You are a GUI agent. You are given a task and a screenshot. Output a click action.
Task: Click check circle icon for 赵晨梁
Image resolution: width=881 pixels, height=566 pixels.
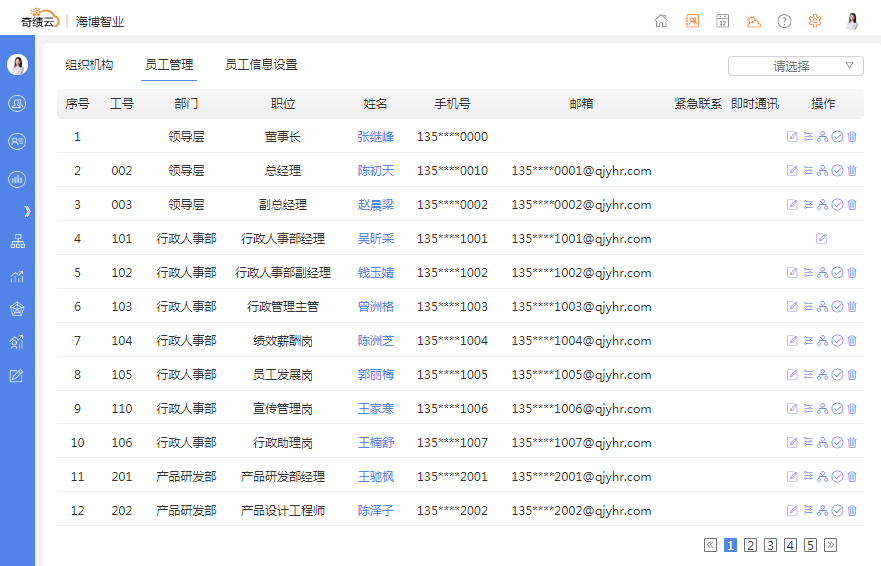pyautogui.click(x=837, y=205)
